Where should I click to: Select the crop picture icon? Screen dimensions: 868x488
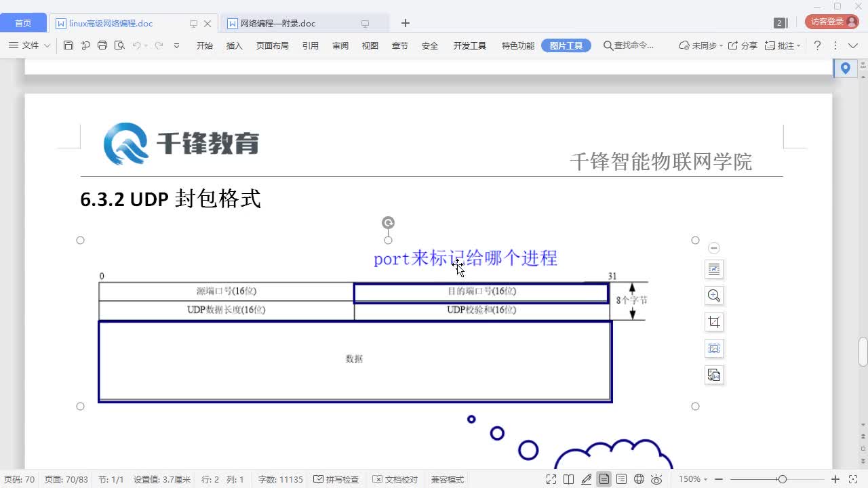[x=714, y=322]
